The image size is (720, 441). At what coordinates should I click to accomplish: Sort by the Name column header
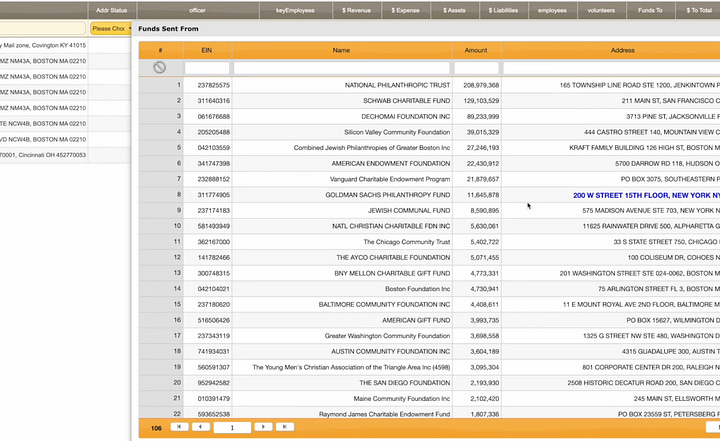pos(342,50)
